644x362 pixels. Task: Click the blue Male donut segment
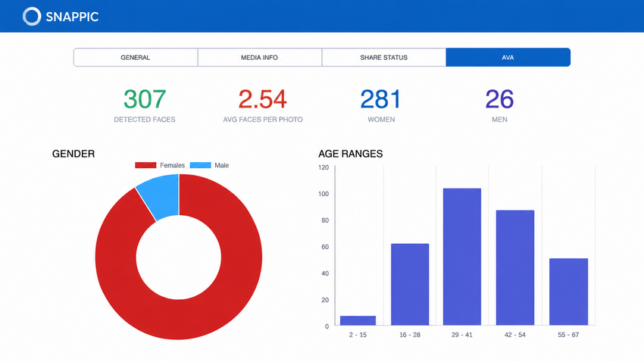pos(161,195)
